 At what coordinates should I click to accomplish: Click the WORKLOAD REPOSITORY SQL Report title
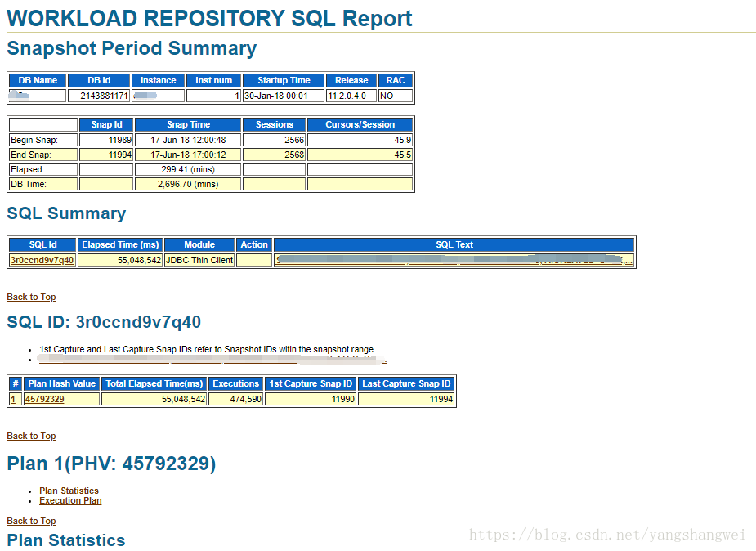[x=208, y=18]
